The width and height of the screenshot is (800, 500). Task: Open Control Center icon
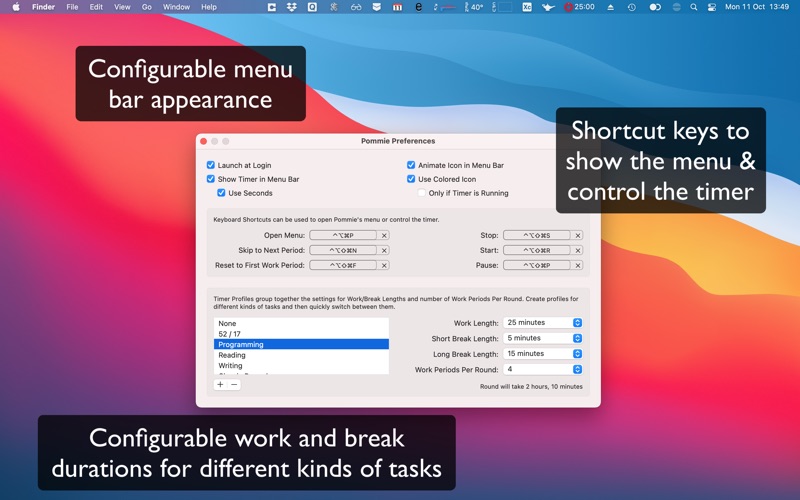(711, 7)
